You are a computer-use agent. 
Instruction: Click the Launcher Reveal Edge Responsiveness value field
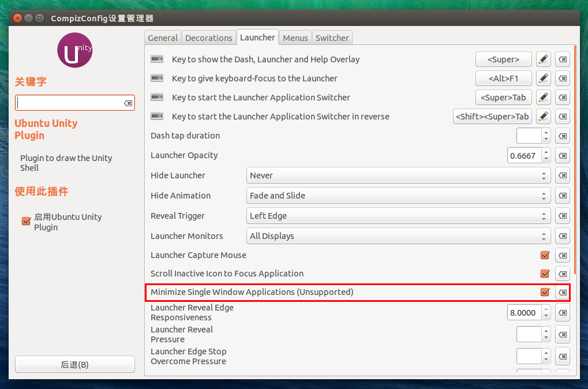click(x=525, y=313)
